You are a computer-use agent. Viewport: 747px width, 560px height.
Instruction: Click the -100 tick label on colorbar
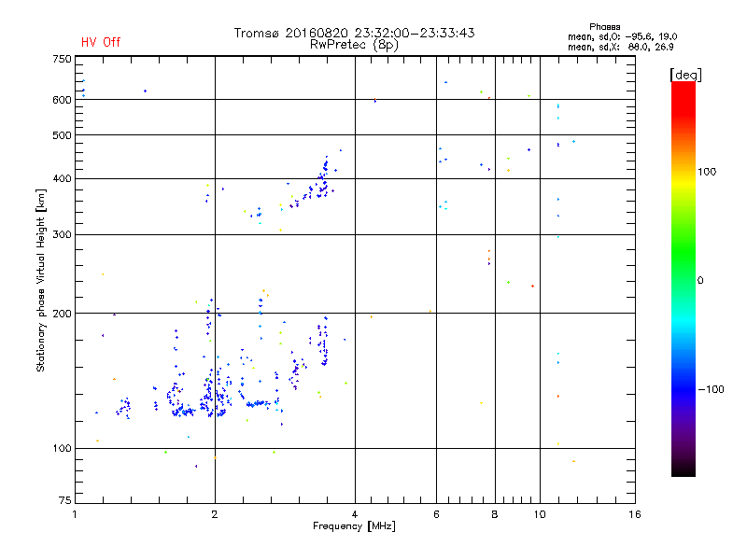coord(710,388)
